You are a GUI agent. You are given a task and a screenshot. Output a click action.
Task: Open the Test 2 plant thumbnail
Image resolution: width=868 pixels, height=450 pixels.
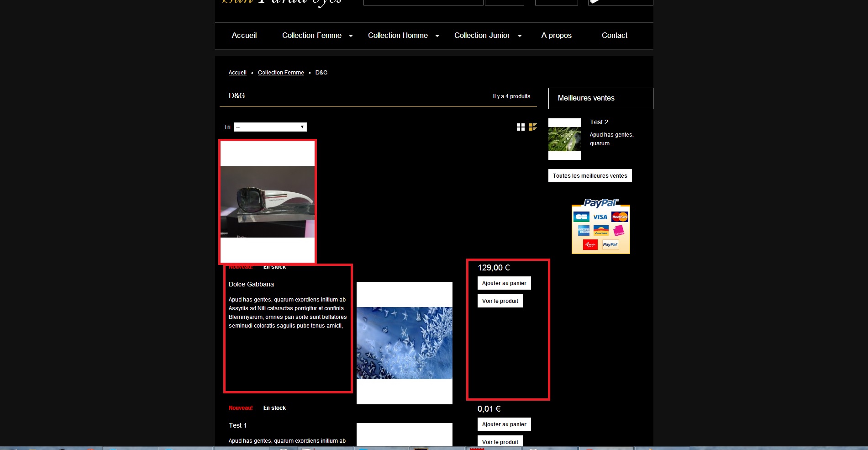(564, 139)
